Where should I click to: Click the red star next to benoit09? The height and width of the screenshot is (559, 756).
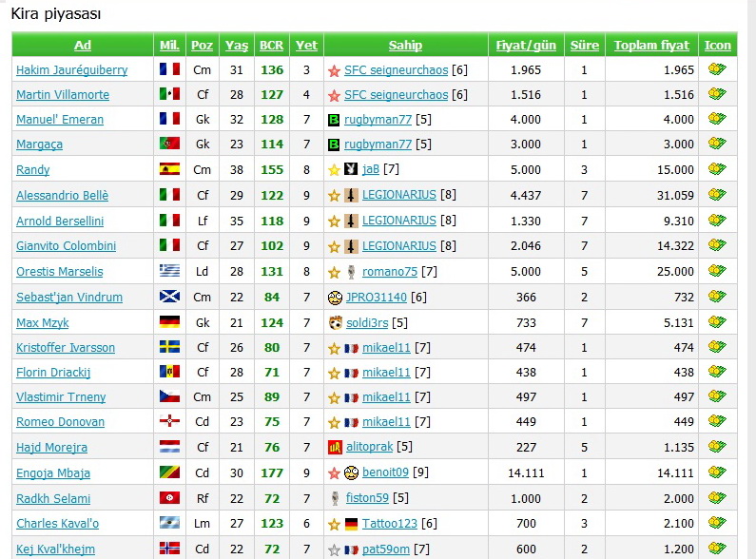[x=334, y=472]
